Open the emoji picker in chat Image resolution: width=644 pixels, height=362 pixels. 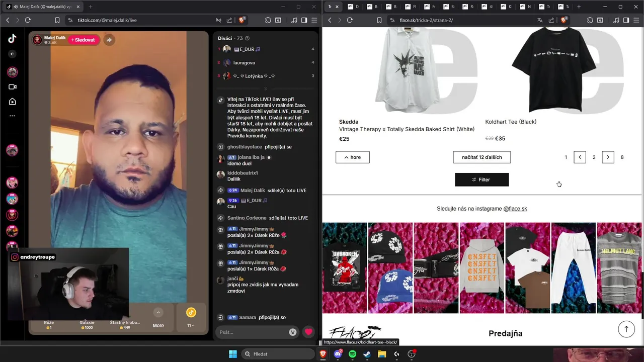click(x=293, y=332)
